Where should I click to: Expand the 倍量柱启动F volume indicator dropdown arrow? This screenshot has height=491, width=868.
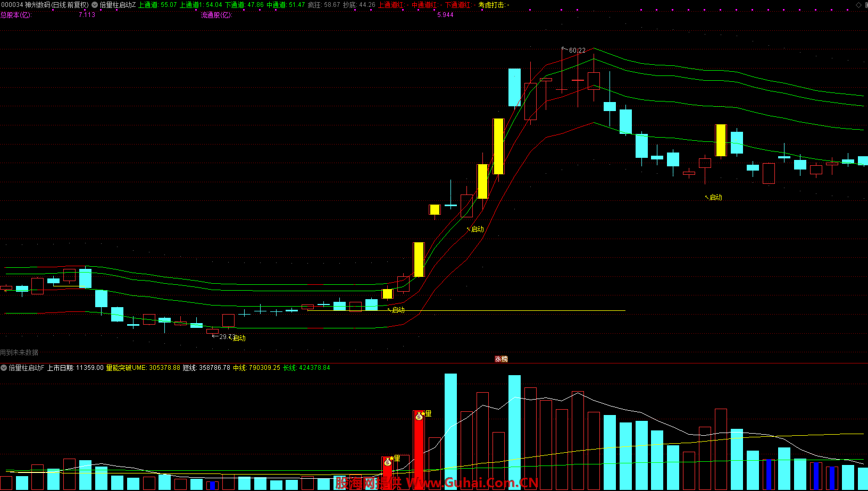coord(4,368)
